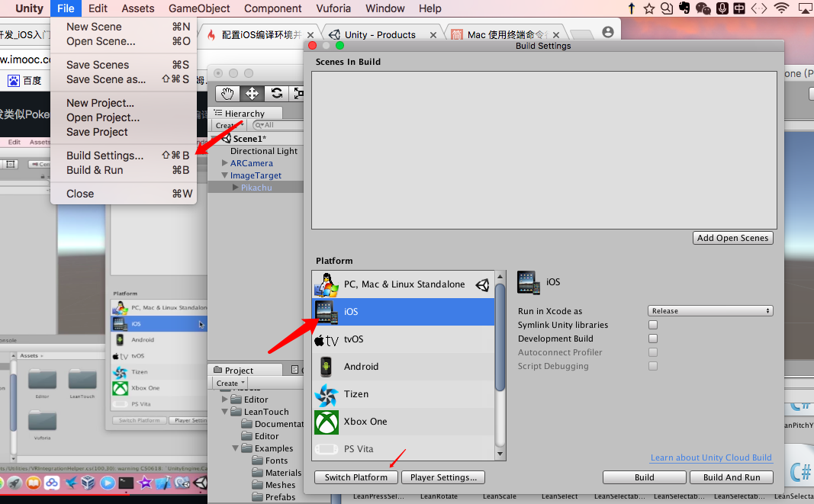Open Learn about Unity Cloud Build link

(711, 457)
